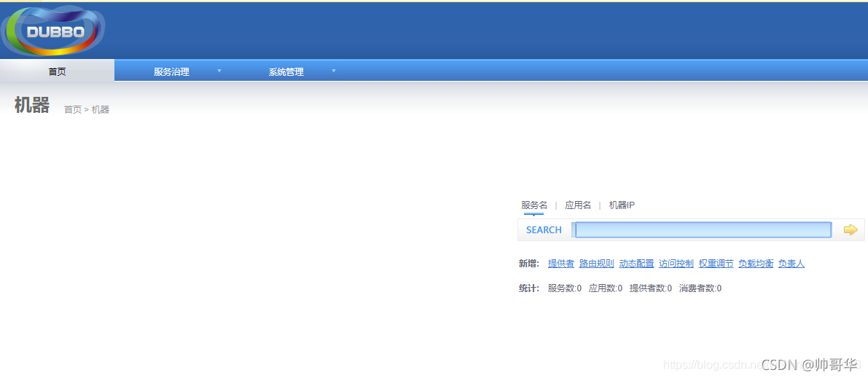Click the 提供者数:0 statistic
The image size is (868, 378).
(650, 288)
